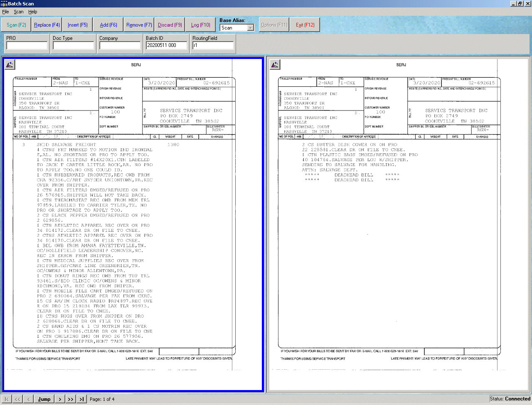Advance one page with the single right arrow
This screenshot has height=405, width=532.
59,399
